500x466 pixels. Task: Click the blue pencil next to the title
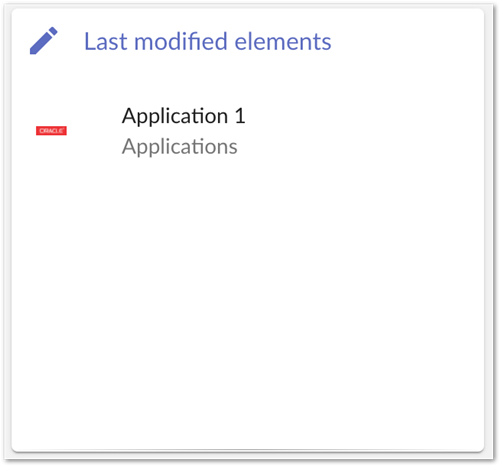coord(43,41)
